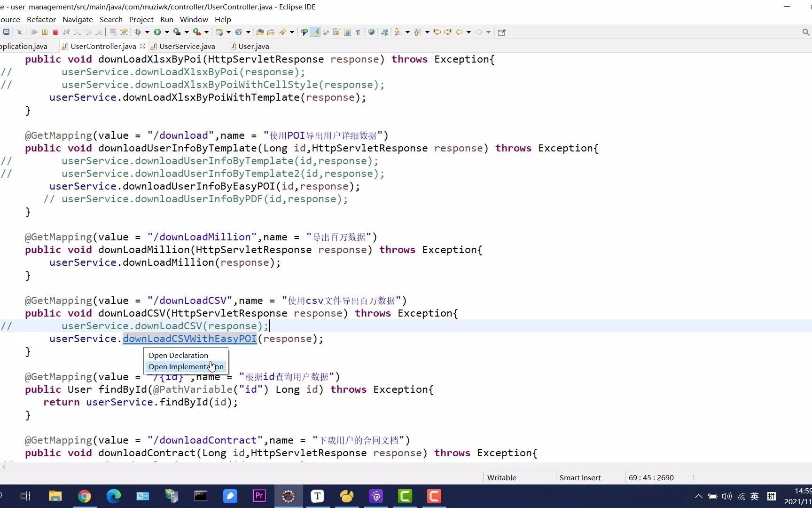Click the green bug Debug icon

coord(138,32)
